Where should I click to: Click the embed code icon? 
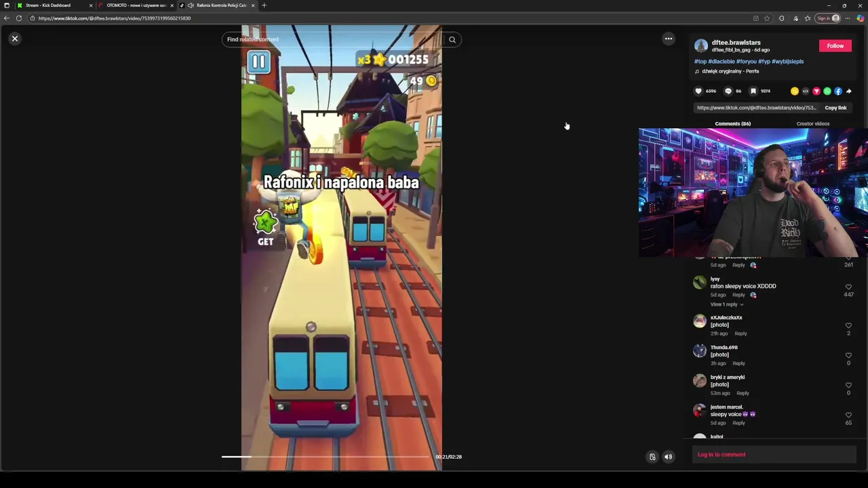coord(805,91)
